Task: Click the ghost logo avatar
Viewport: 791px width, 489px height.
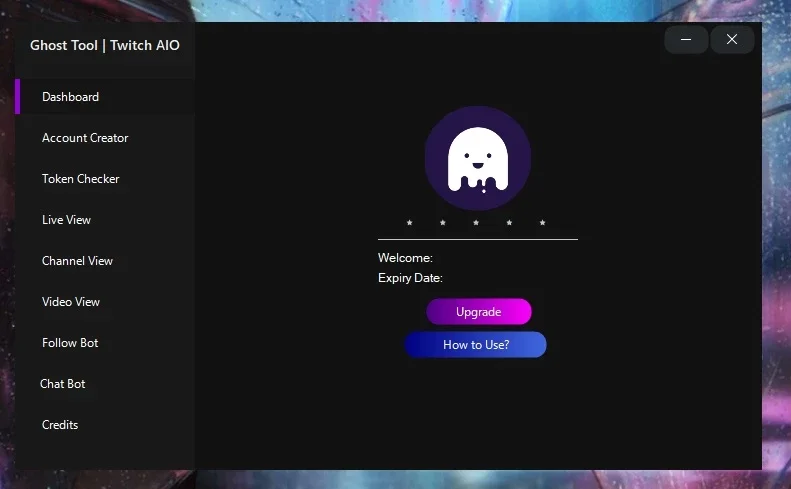Action: pos(478,158)
